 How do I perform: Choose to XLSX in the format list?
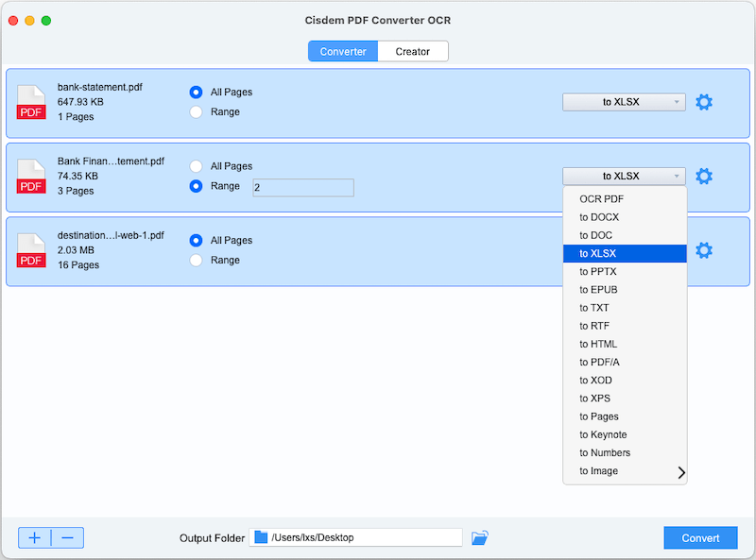625,253
